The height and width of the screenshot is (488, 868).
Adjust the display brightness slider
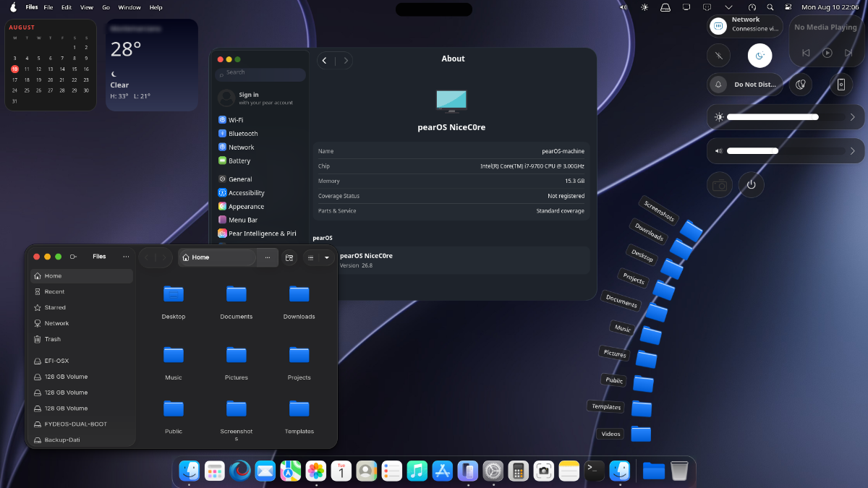pyautogui.click(x=786, y=117)
